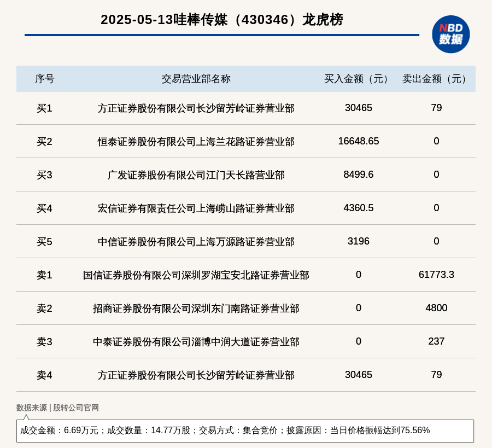Click 中泰证券股份有限公司淄博中润大道证券营业部

coord(196,341)
